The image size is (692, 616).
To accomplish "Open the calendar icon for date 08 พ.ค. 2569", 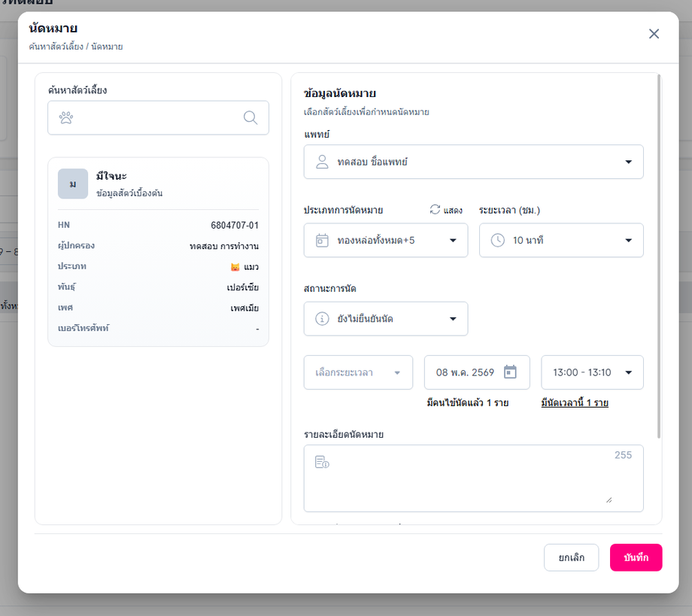I will pyautogui.click(x=510, y=372).
